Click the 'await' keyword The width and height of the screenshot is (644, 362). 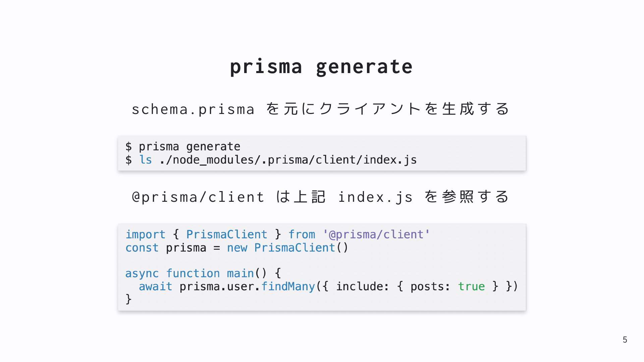[156, 287]
